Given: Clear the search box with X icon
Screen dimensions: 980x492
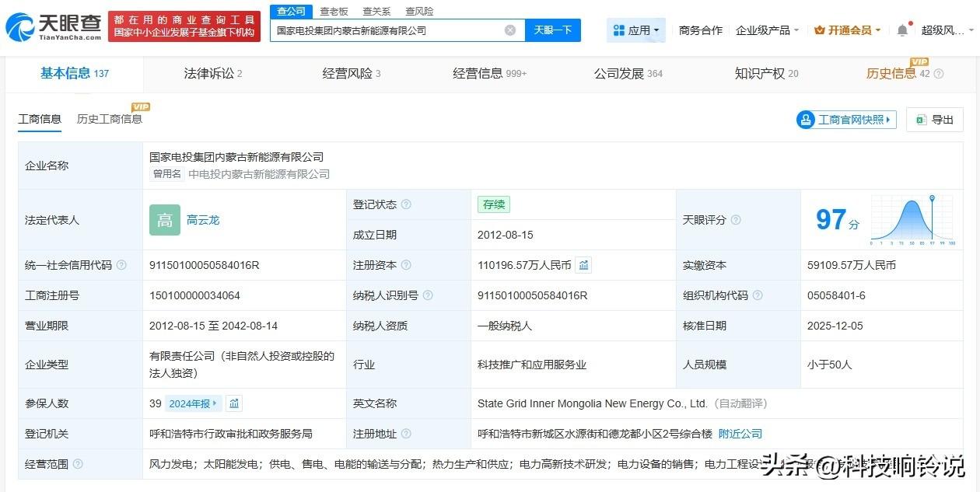Looking at the screenshot, I should (510, 30).
